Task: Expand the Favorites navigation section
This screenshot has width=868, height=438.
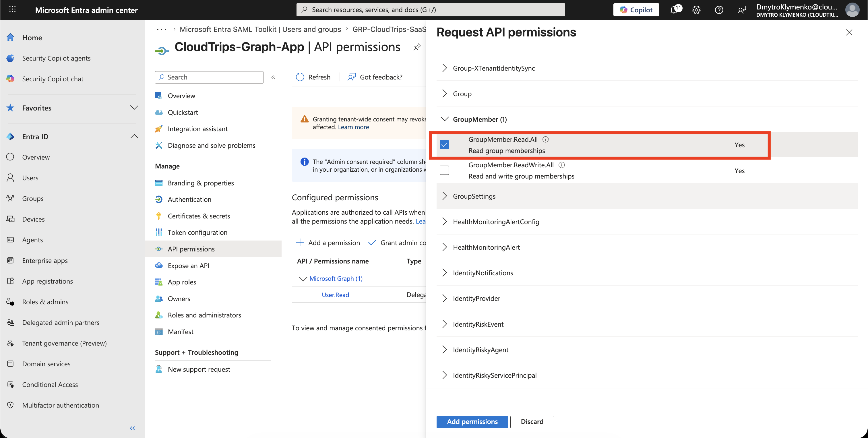Action: click(x=134, y=108)
